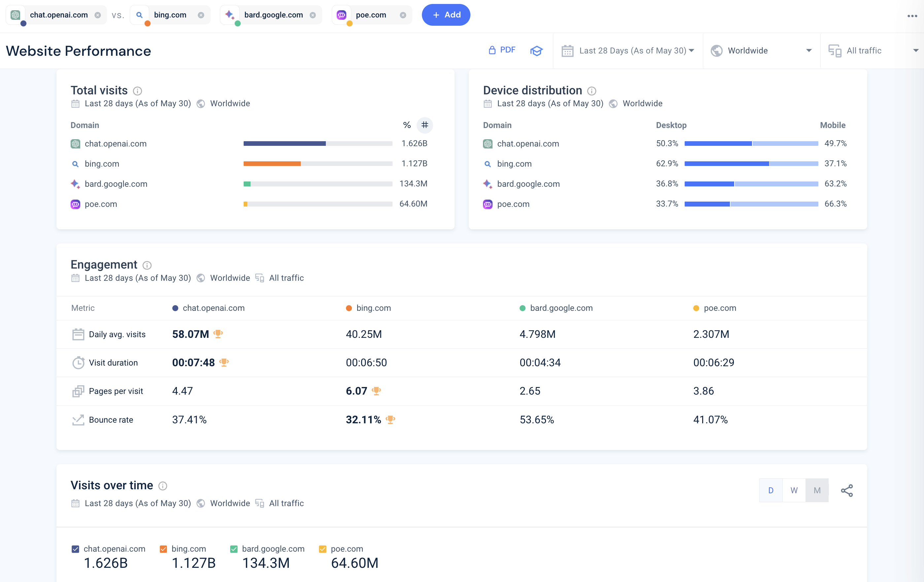The image size is (924, 582).
Task: Click the calendar icon in date filter
Action: tap(567, 50)
